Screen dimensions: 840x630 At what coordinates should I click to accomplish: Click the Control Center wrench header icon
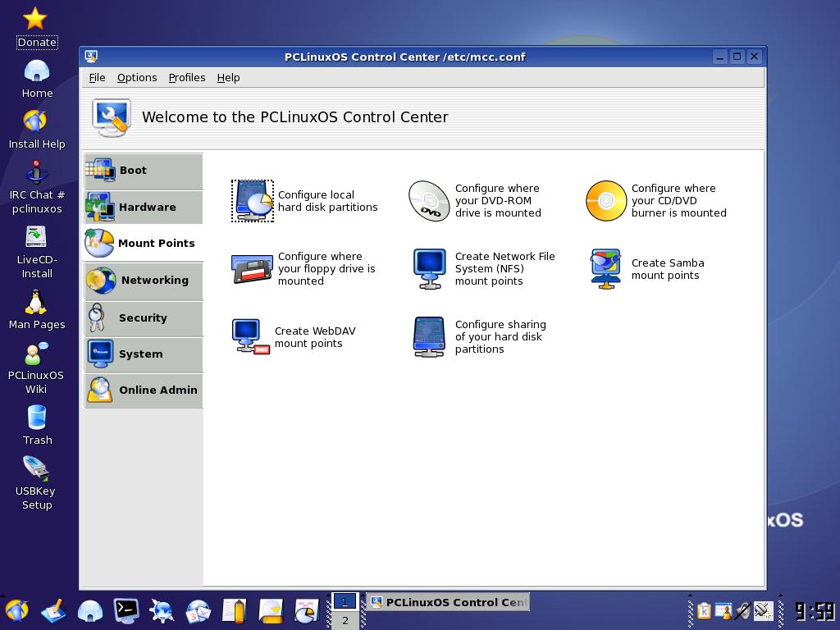[112, 117]
